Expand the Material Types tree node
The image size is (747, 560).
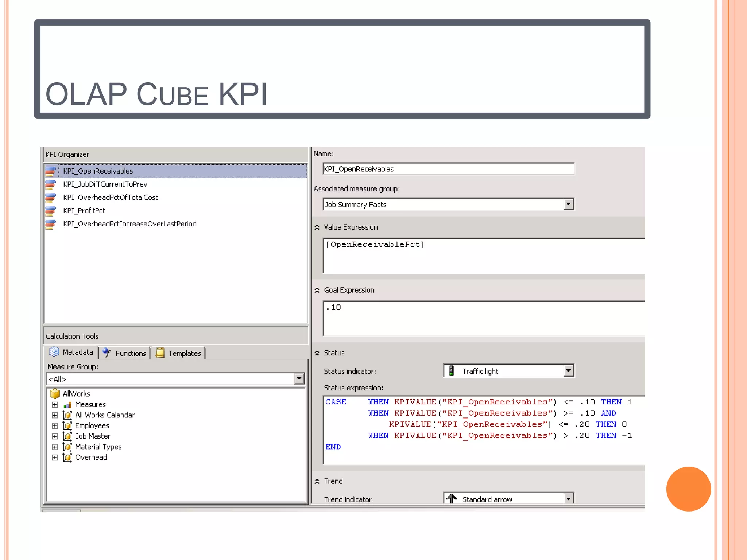[55, 447]
